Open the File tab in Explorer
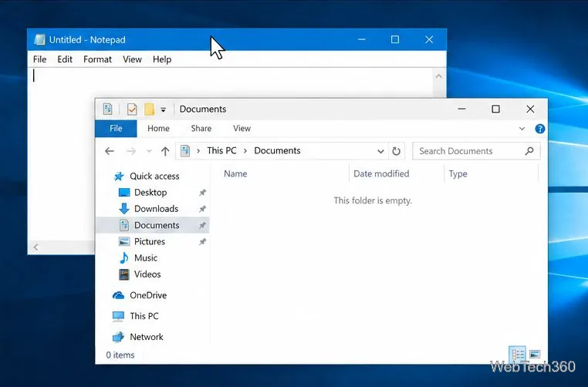Viewport: 588px width, 387px height. tap(116, 129)
